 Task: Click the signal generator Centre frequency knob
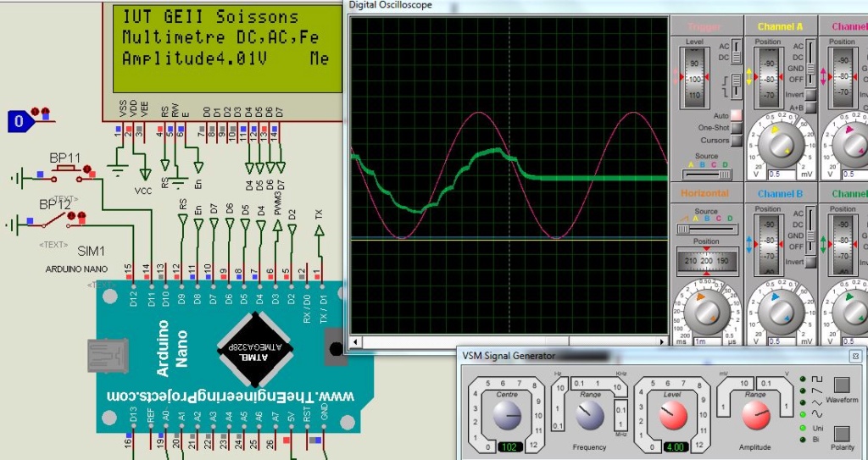coord(507,414)
